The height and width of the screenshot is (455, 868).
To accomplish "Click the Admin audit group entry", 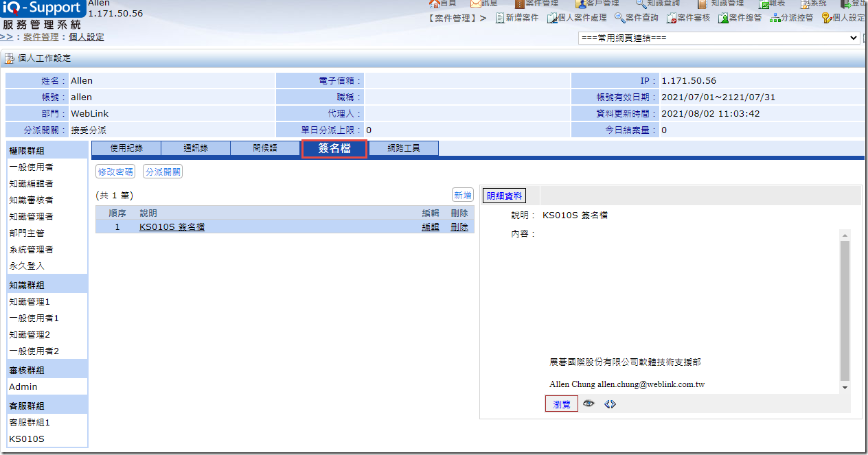I will 23,387.
